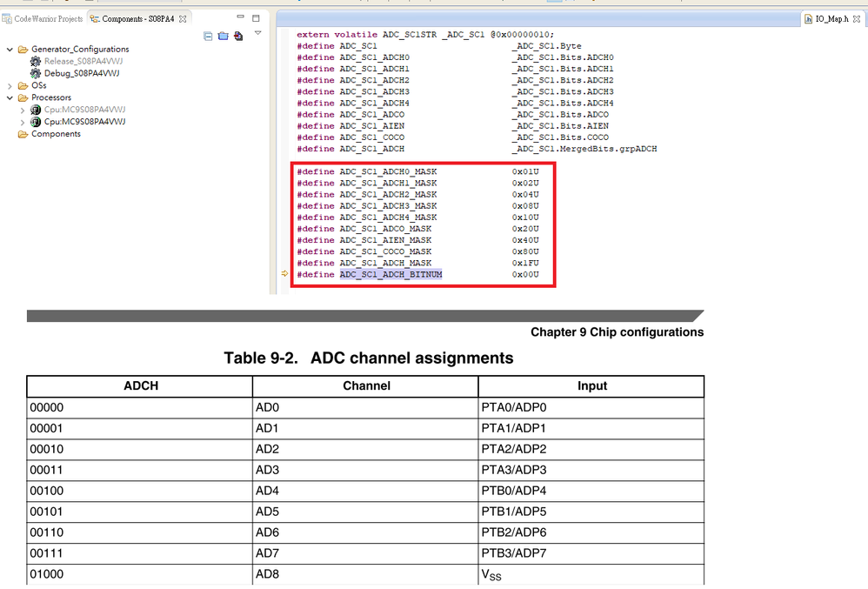Click the AD8 channel cell
868x589 pixels.
(x=365, y=574)
